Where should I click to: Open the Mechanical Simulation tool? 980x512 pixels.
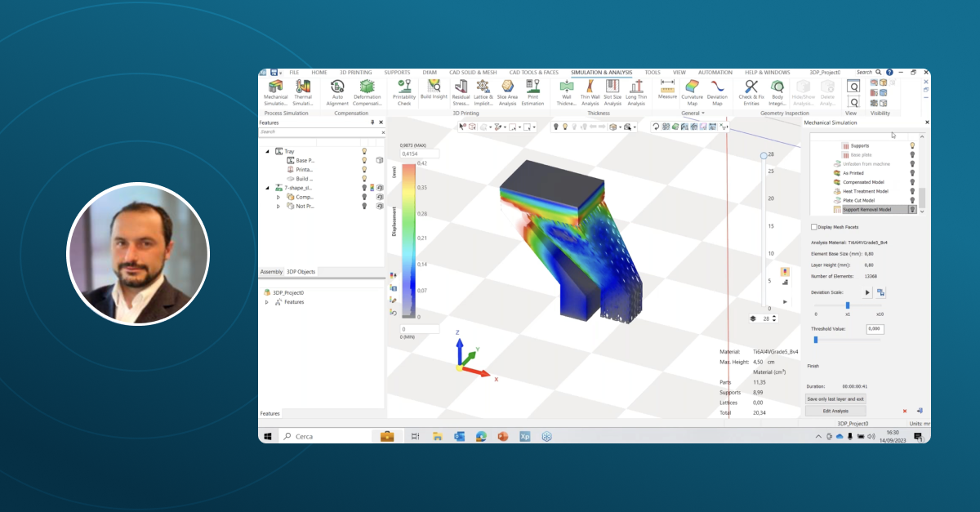click(x=275, y=91)
